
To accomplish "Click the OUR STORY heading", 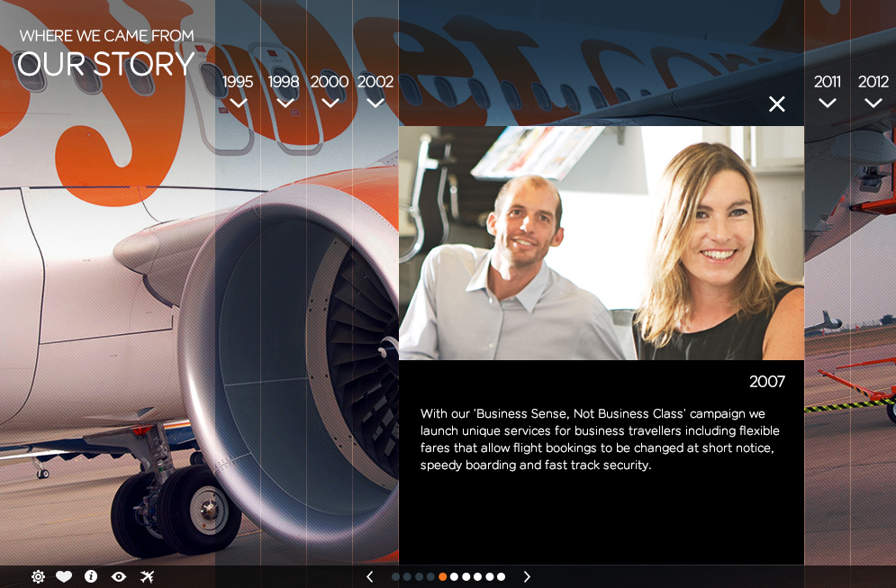I will [x=106, y=65].
